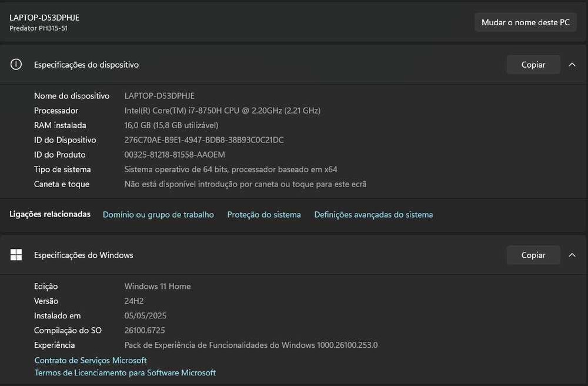Click the LAPTOP-D53DPHJE title at top
This screenshot has height=386, width=588.
coord(44,18)
